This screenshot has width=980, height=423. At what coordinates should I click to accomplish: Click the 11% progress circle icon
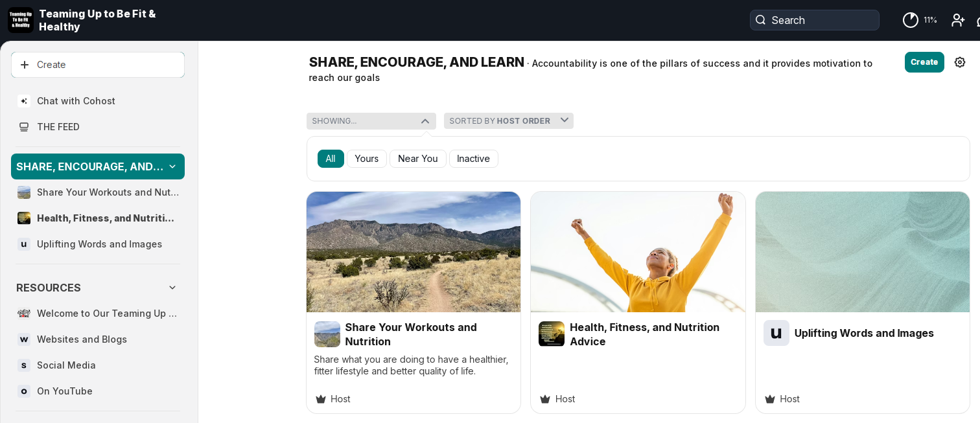coord(911,20)
